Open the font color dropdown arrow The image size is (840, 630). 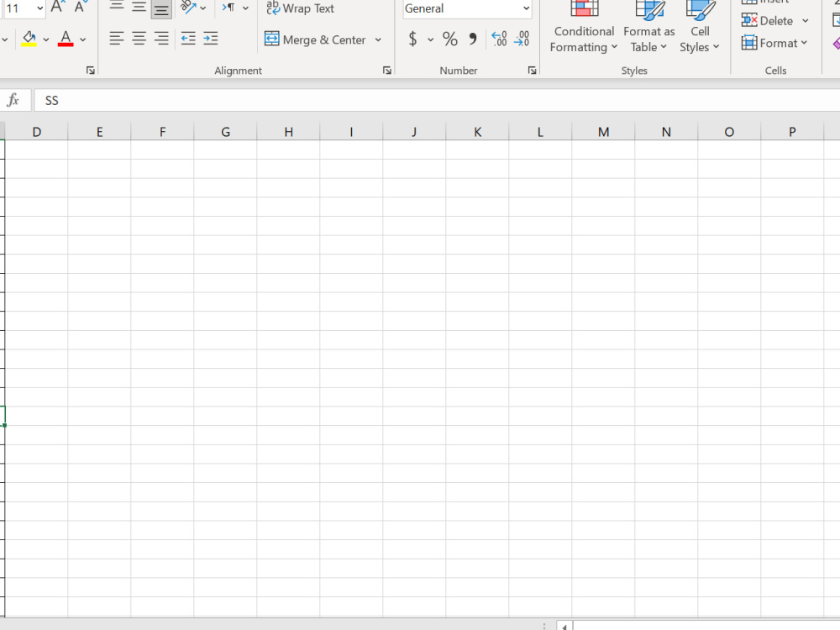pos(82,39)
